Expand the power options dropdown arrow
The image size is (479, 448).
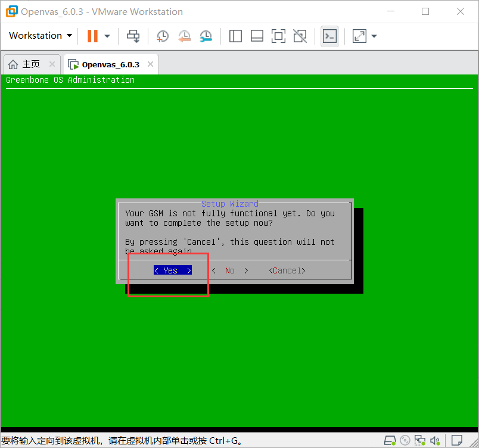pyautogui.click(x=107, y=36)
